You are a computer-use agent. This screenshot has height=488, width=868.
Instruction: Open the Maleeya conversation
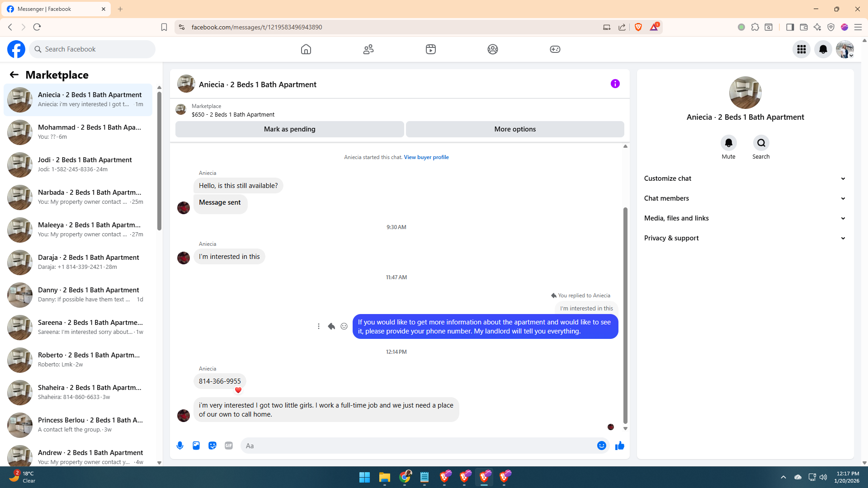click(x=78, y=230)
